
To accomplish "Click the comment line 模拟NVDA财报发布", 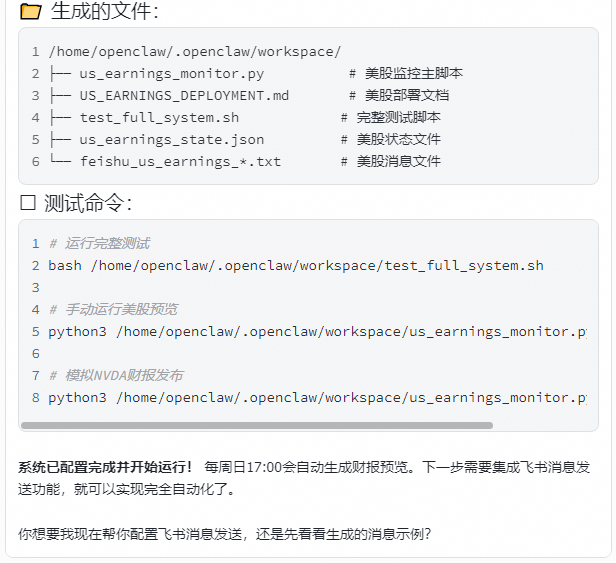I will 116,376.
